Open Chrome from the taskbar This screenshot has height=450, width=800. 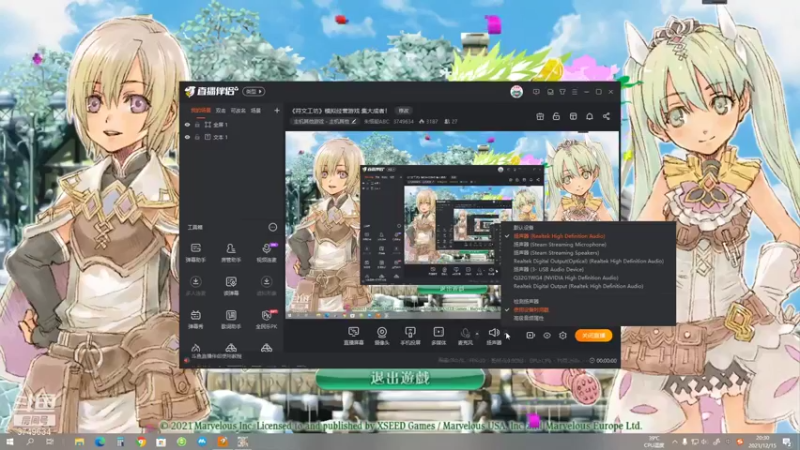pyautogui.click(x=141, y=442)
